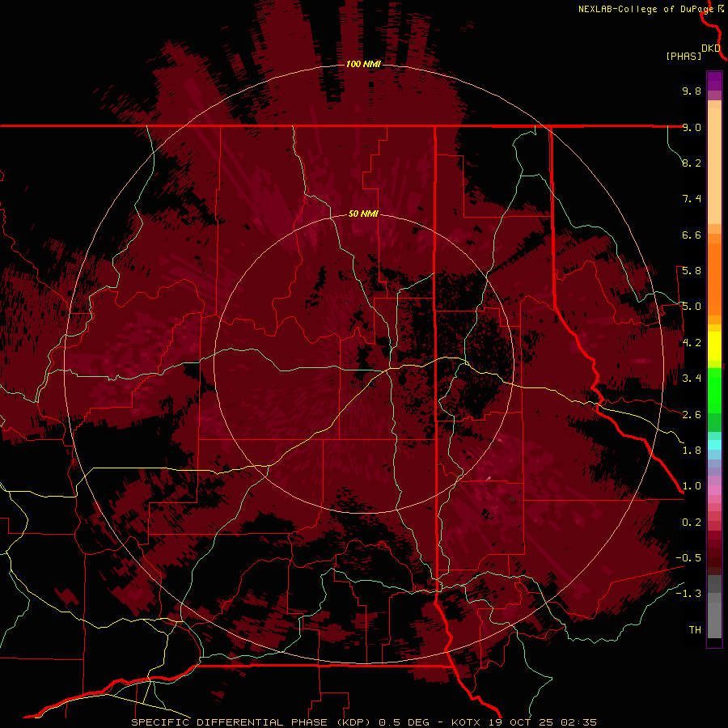Pick the yellow segment of color bar
Image resolution: width=728 pixels, height=728 pixels.
tap(714, 346)
